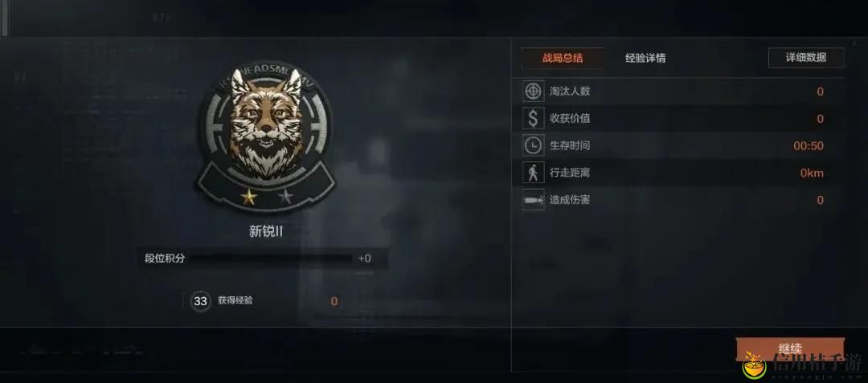Viewport: 868px width, 383px height.
Task: Switch to the 战局总结 tab
Action: (563, 58)
